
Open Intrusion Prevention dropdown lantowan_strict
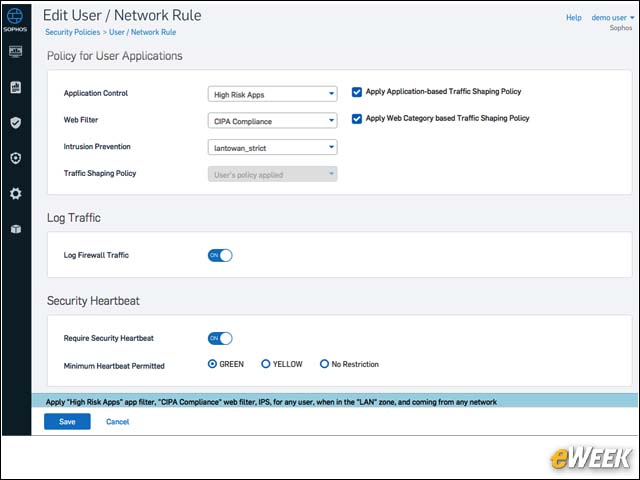(x=272, y=147)
